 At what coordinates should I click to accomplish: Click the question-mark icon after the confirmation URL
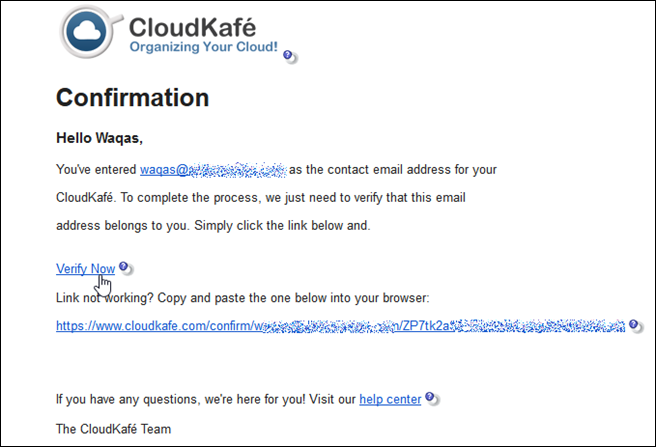[x=636, y=326]
